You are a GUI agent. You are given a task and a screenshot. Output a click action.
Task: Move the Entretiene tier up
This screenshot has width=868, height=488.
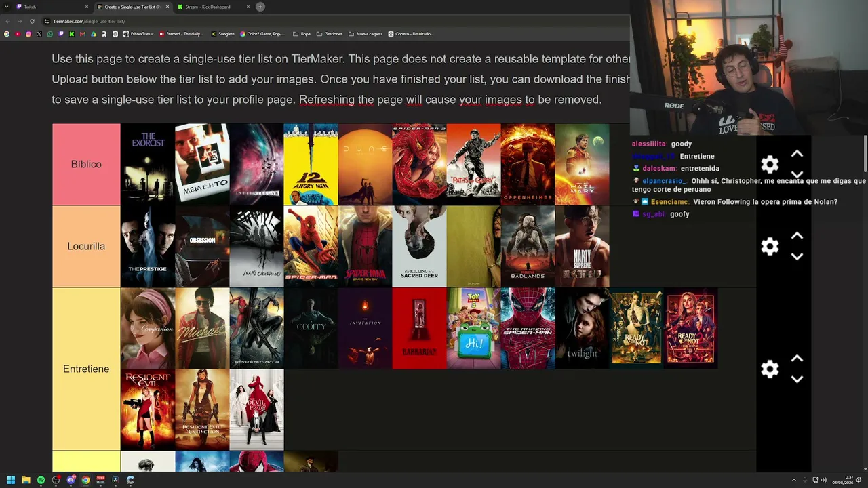797,359
